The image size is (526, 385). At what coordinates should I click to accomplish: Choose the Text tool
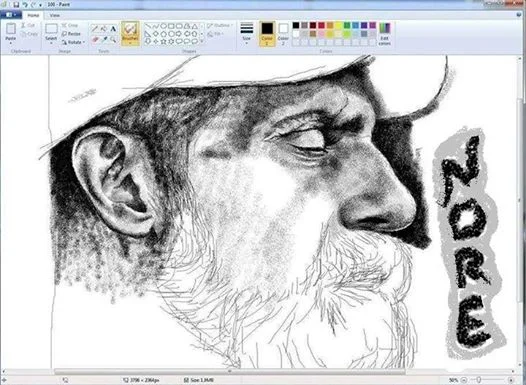coord(113,29)
